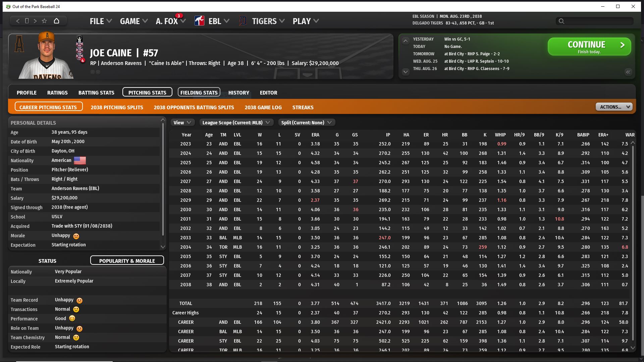This screenshot has width=644, height=362.
Task: Toggle Fielding Stats tab highlight
Action: (199, 93)
